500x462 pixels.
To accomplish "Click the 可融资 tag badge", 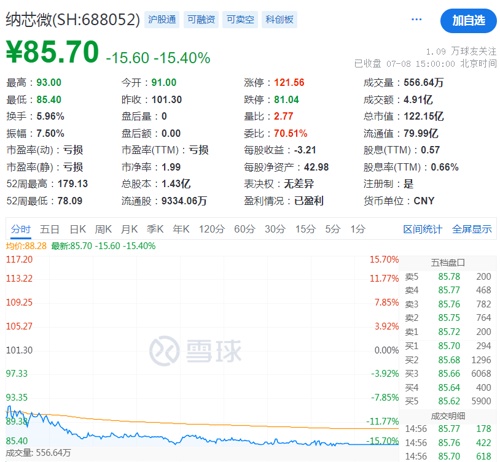I will tap(201, 19).
